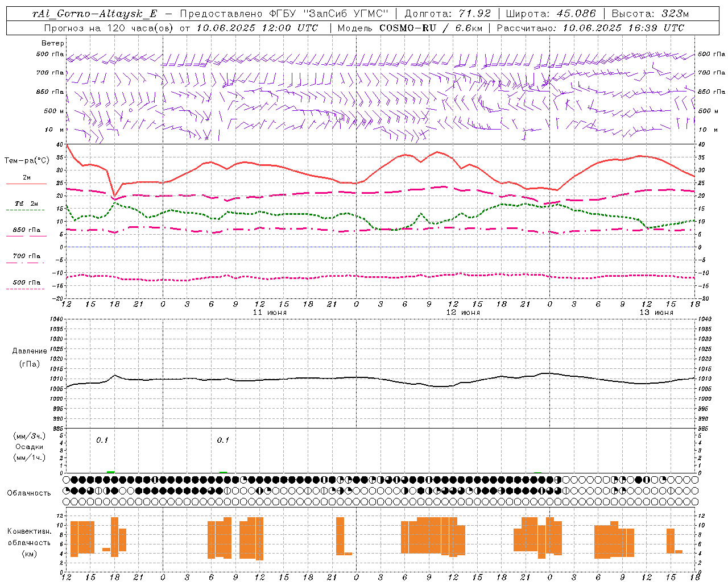Click the Высота: 323м value

click(650, 14)
